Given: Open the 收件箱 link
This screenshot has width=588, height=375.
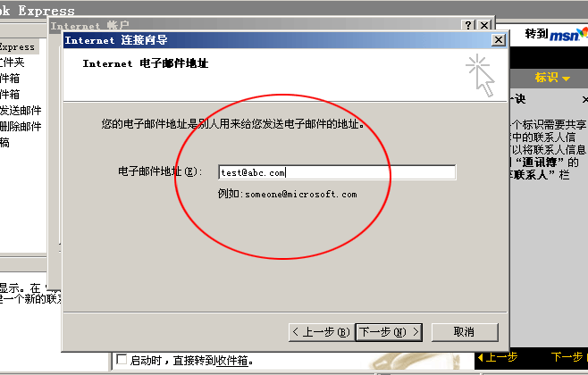Looking at the screenshot, I should [x=232, y=361].
